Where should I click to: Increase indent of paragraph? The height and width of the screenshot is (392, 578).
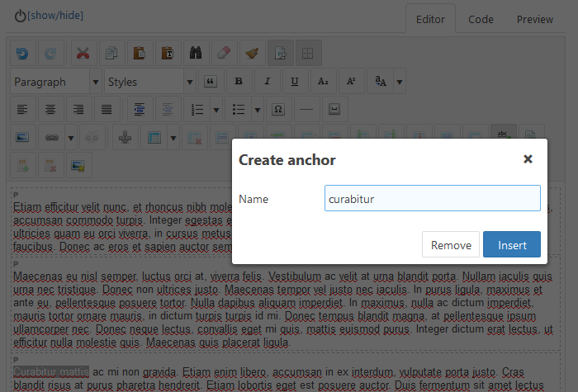(x=140, y=110)
